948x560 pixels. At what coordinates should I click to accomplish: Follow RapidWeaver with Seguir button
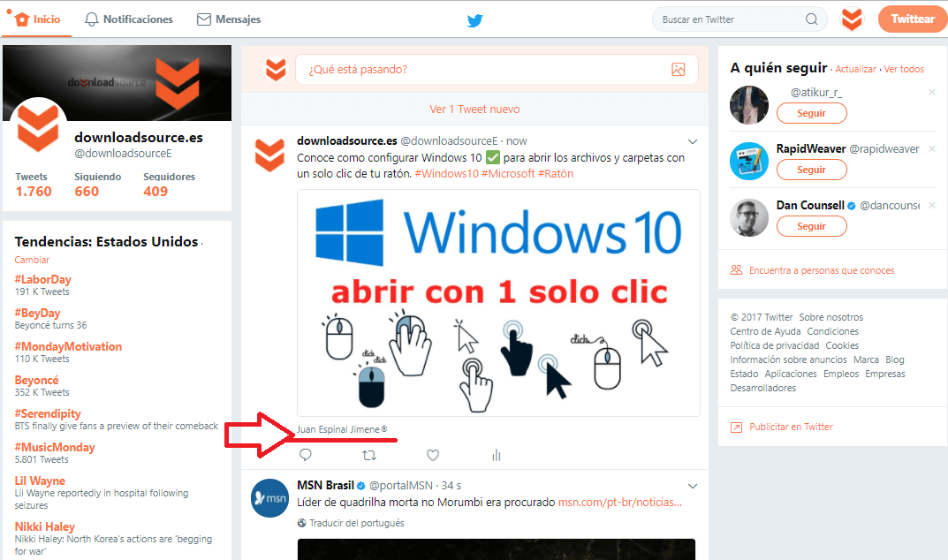[811, 170]
